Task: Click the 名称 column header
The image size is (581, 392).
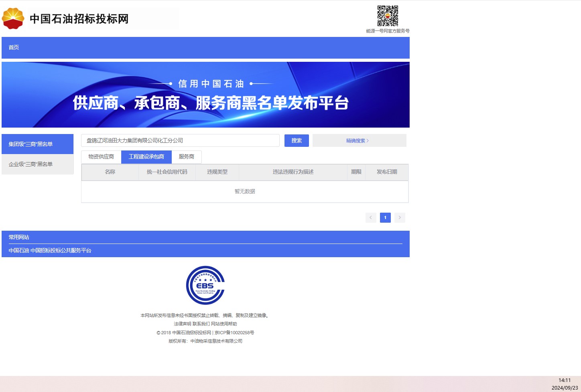Action: pyautogui.click(x=110, y=172)
